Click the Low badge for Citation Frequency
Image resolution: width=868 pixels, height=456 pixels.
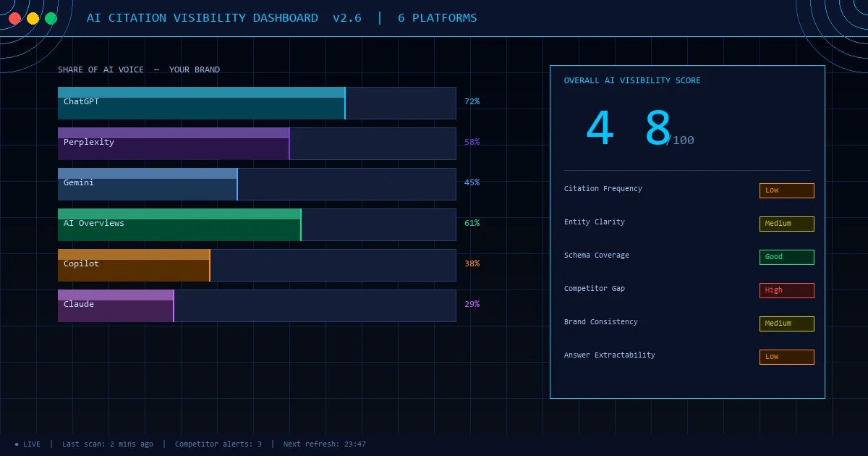point(787,190)
